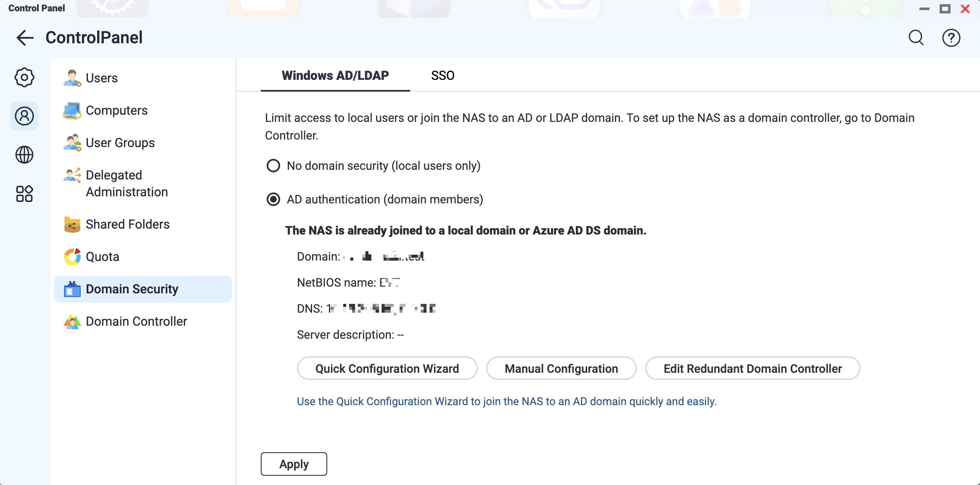Open Users in the menu
This screenshot has width=980, height=485.
point(101,78)
